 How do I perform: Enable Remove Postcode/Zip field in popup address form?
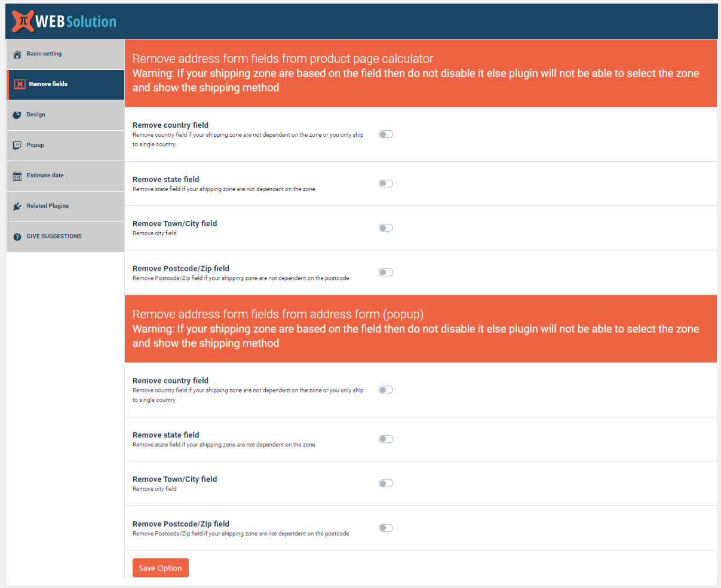[x=386, y=528]
